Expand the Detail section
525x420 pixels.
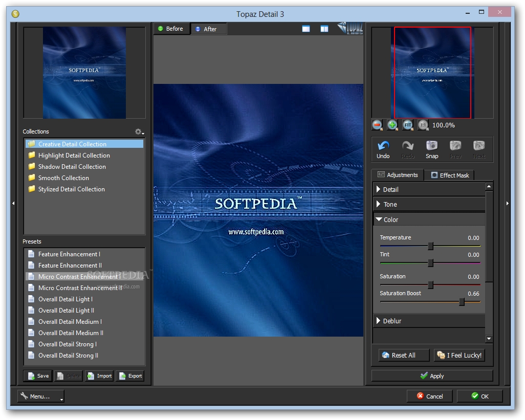[x=429, y=189]
